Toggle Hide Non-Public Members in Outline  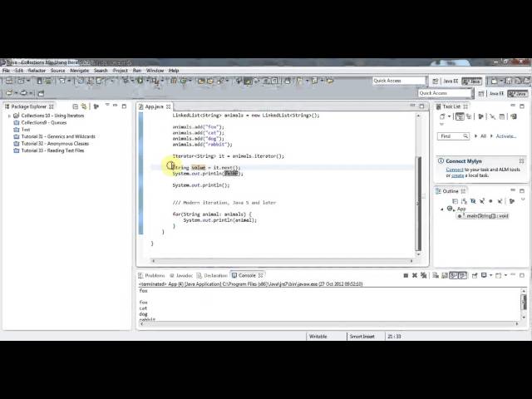(x=490, y=201)
